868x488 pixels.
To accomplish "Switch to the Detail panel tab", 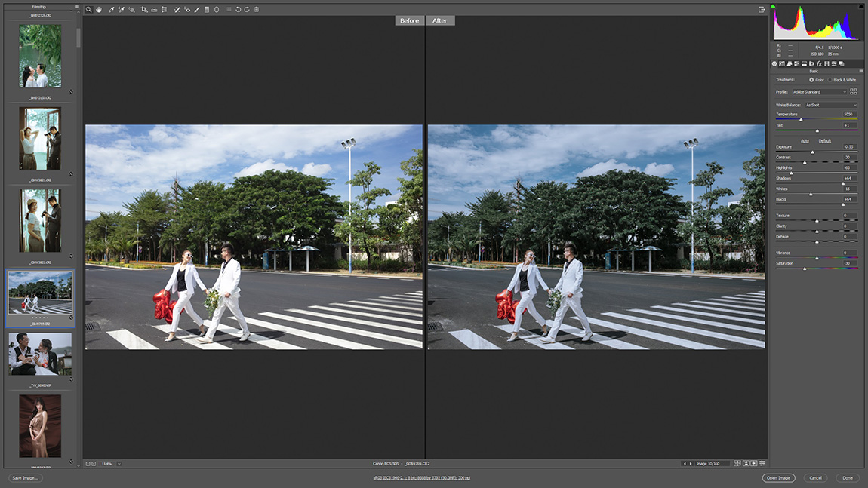I will click(790, 63).
